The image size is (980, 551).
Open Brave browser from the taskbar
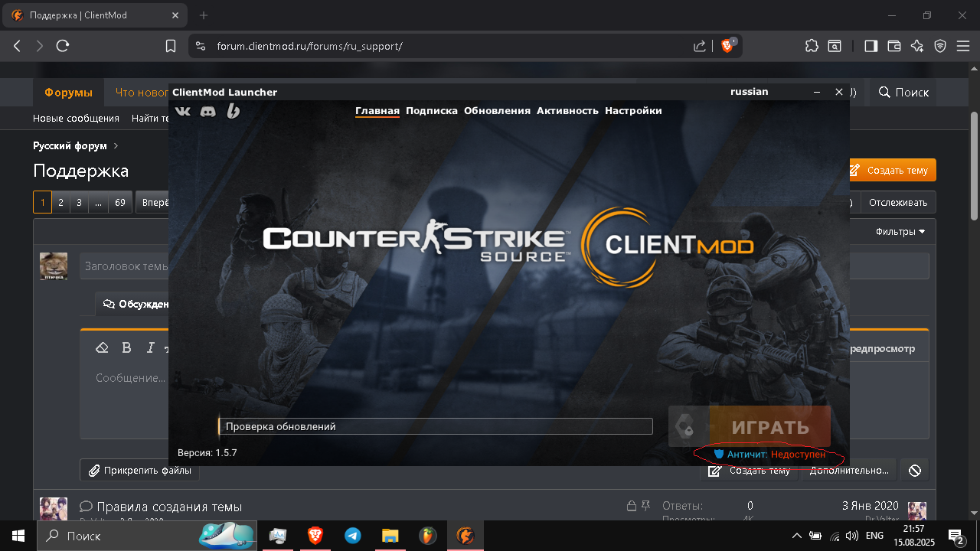(314, 536)
